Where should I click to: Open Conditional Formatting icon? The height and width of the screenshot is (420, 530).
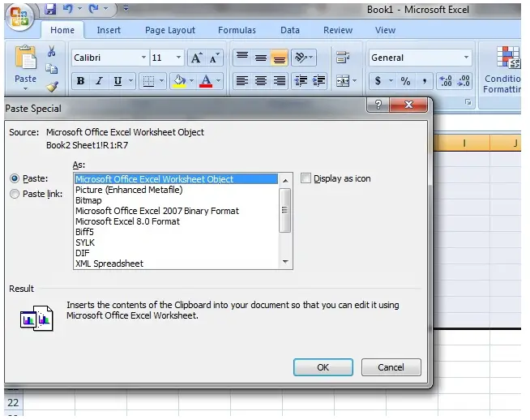coord(508,57)
